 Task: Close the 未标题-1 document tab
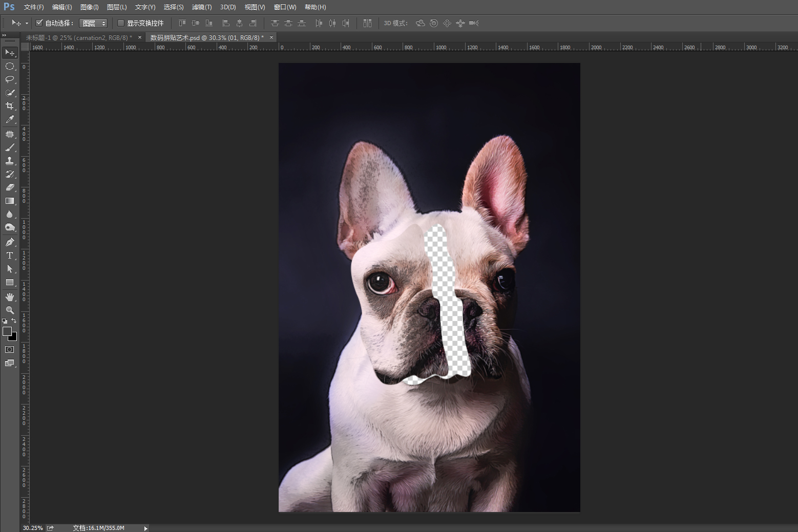pyautogui.click(x=140, y=37)
